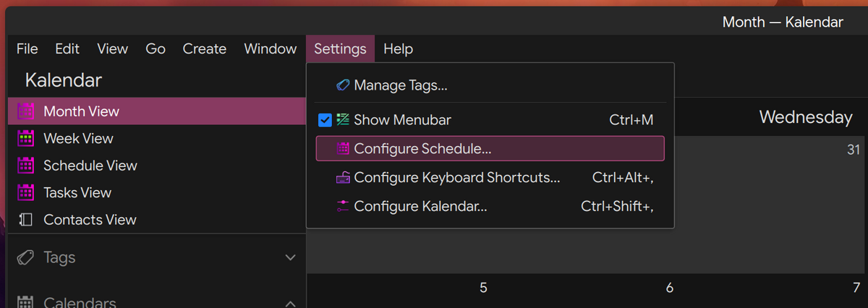This screenshot has height=308, width=868.
Task: Click the Contacts View address book icon
Action: tap(26, 220)
